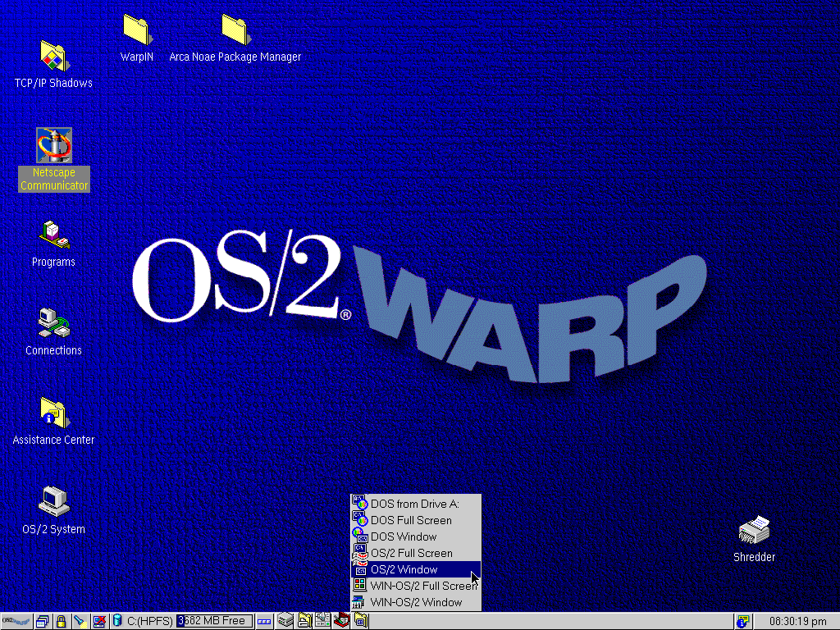Select the Netscape Communicator desktop icon
The image size is (840, 630).
tap(53, 145)
